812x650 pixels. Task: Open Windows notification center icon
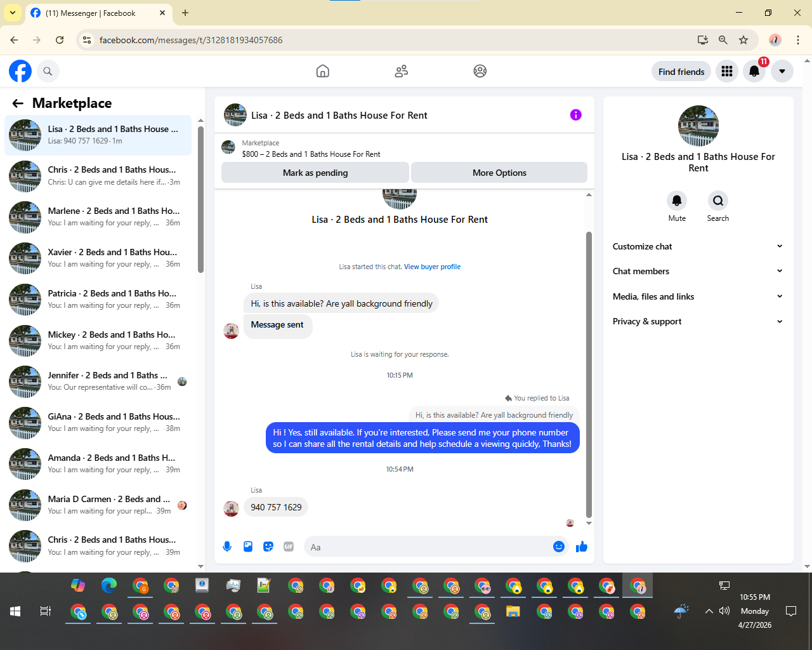click(x=791, y=611)
